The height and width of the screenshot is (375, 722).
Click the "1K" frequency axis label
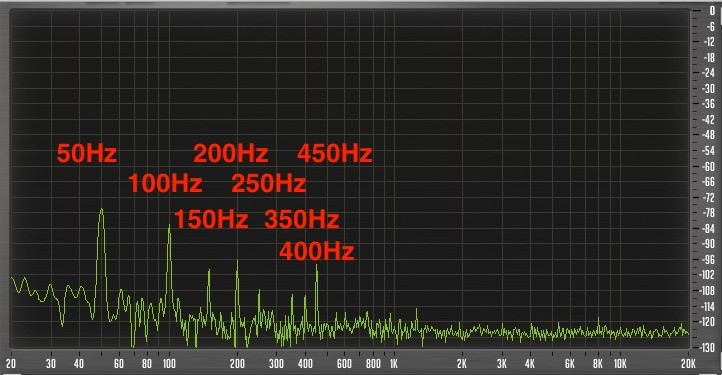tap(394, 364)
